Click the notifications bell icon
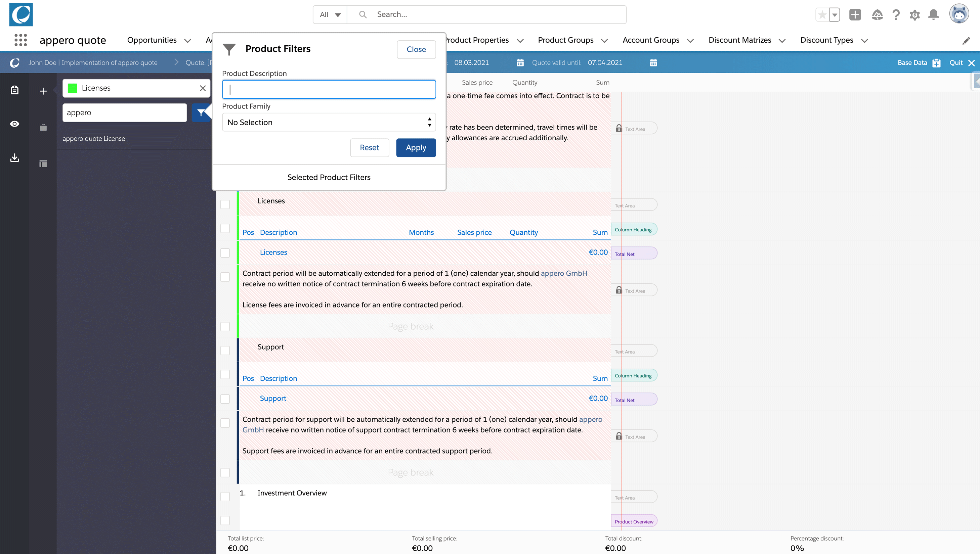This screenshot has width=980, height=554. pos(933,15)
